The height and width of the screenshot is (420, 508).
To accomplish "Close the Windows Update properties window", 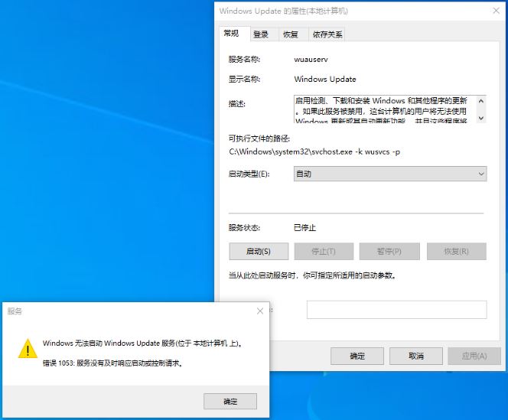I will click(x=496, y=11).
